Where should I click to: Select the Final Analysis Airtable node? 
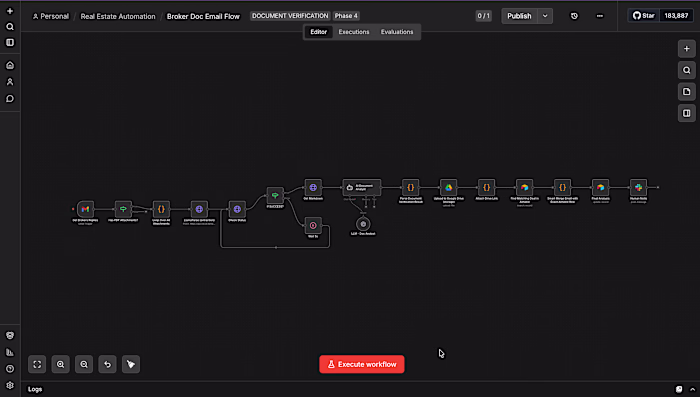600,188
